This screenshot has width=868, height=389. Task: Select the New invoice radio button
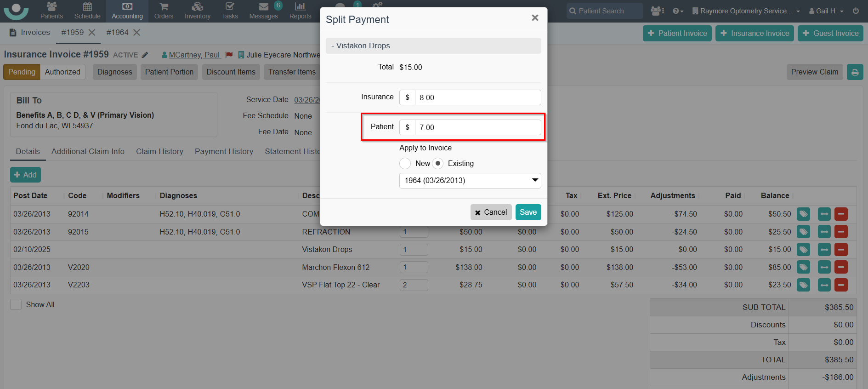point(405,164)
